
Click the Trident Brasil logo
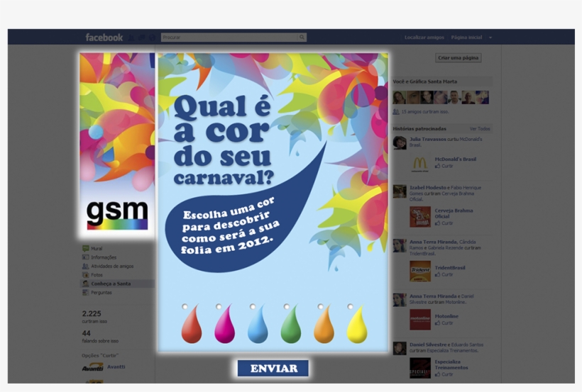[x=420, y=271]
